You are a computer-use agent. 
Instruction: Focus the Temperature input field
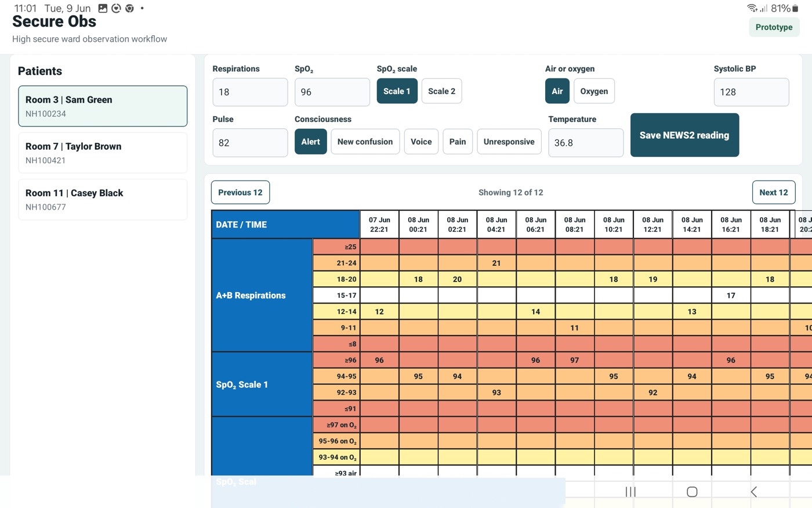pyautogui.click(x=586, y=142)
